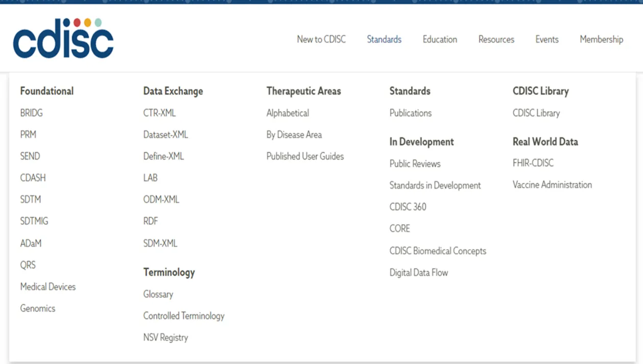
Task: Navigate to the ADaM link
Action: (31, 244)
